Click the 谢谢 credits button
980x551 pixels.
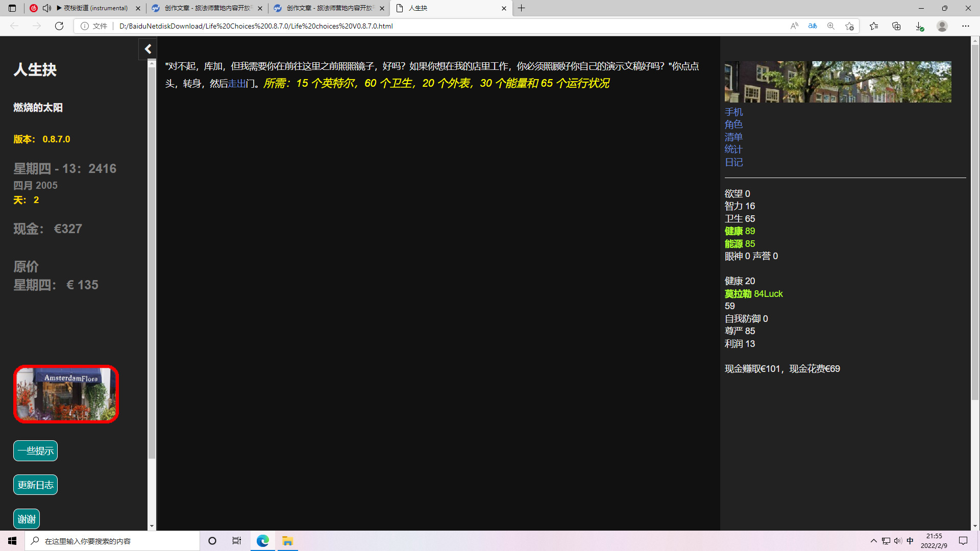pos(27,519)
